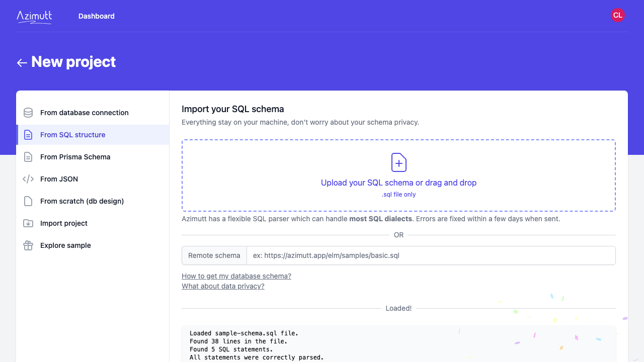Screen dimensions: 644x362
Task: Click the blank page icon for from scratch
Action: point(28,201)
